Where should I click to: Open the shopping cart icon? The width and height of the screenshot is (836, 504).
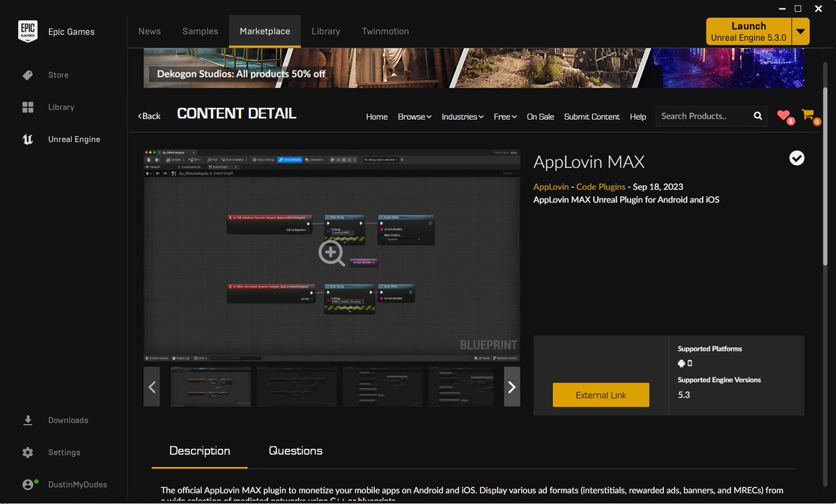pyautogui.click(x=809, y=116)
